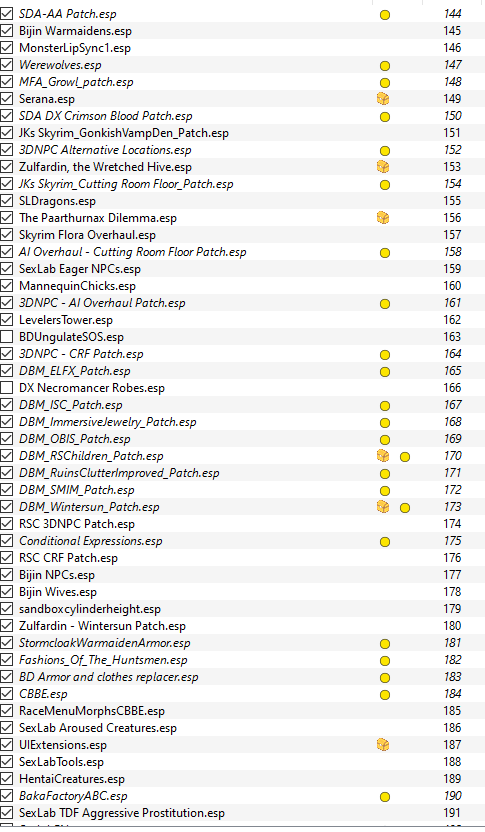Click the flag icon for DBM_RuinsClutterImproved_Patch.esp
The width and height of the screenshot is (485, 832).
pyautogui.click(x=385, y=473)
